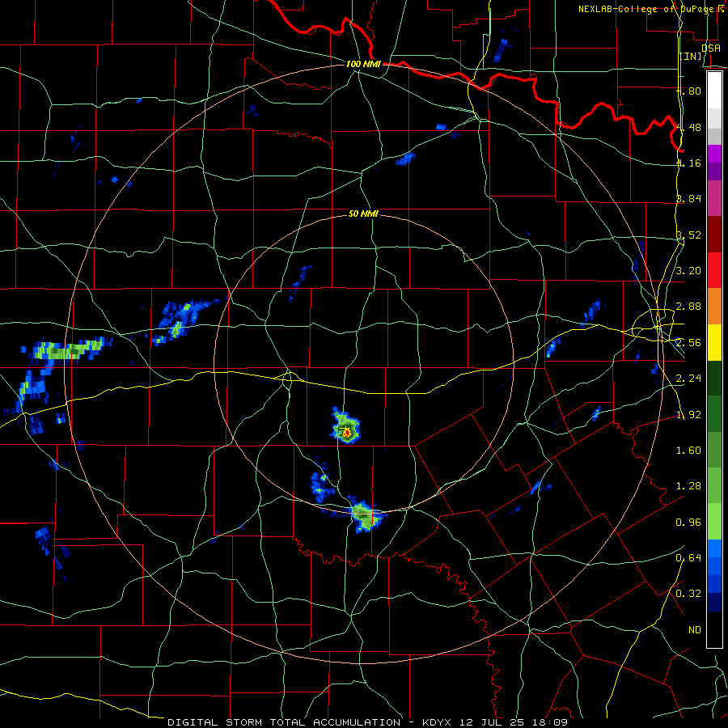Pick the yellow swatch in the color scale

click(714, 343)
